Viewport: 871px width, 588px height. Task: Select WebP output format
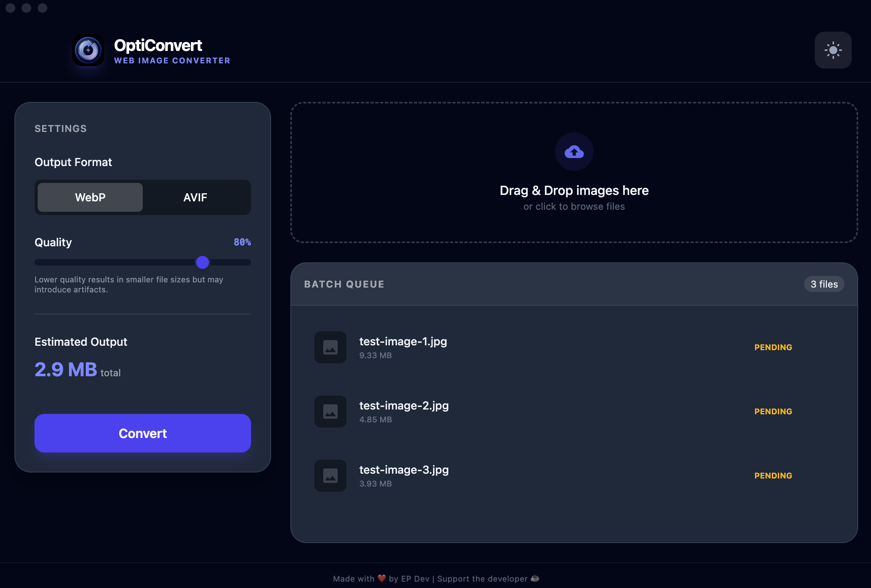(90, 197)
